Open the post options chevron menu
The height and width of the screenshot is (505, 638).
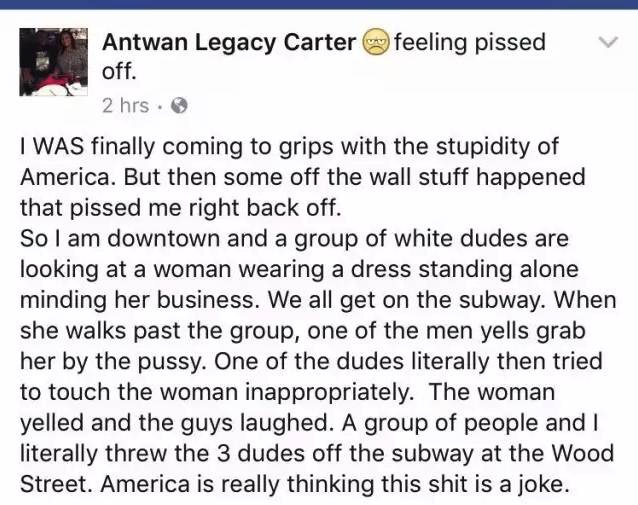tap(608, 42)
